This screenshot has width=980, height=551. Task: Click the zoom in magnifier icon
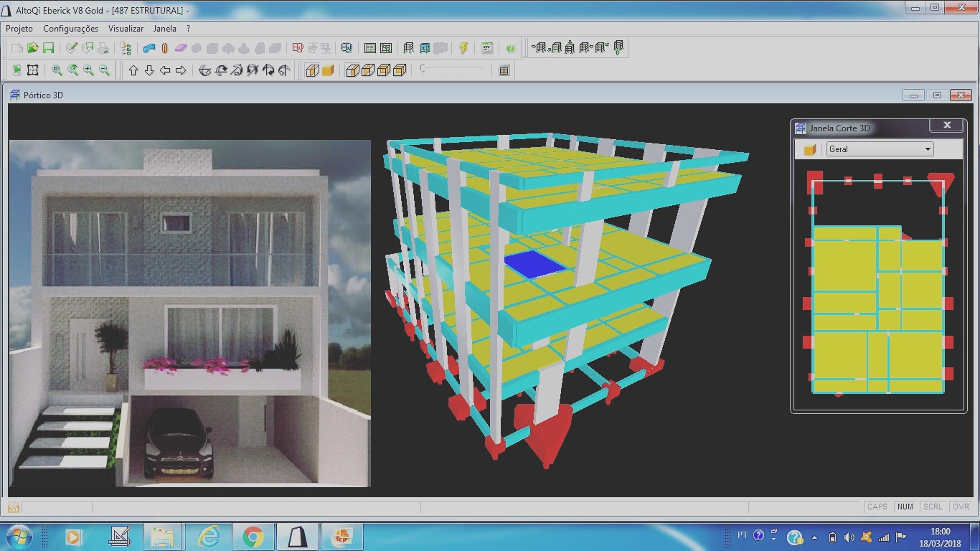pyautogui.click(x=88, y=70)
